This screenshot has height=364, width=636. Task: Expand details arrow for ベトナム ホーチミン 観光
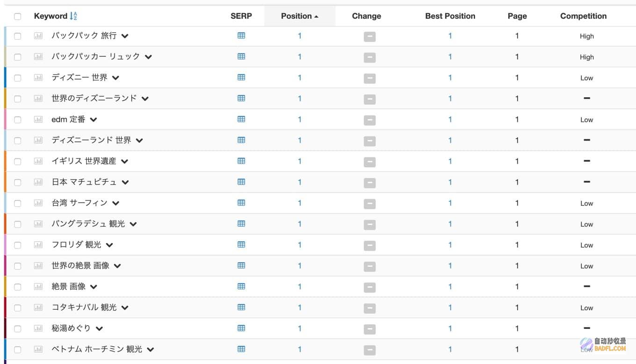(151, 350)
